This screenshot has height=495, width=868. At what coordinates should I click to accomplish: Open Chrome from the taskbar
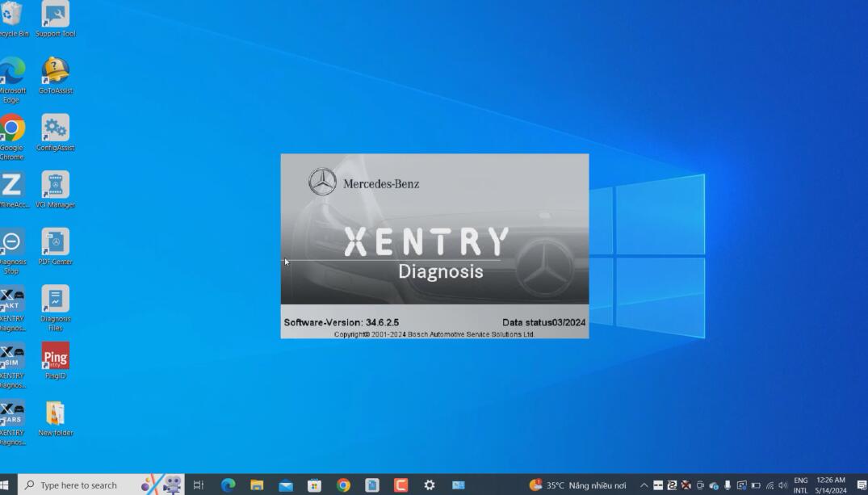[x=343, y=485]
